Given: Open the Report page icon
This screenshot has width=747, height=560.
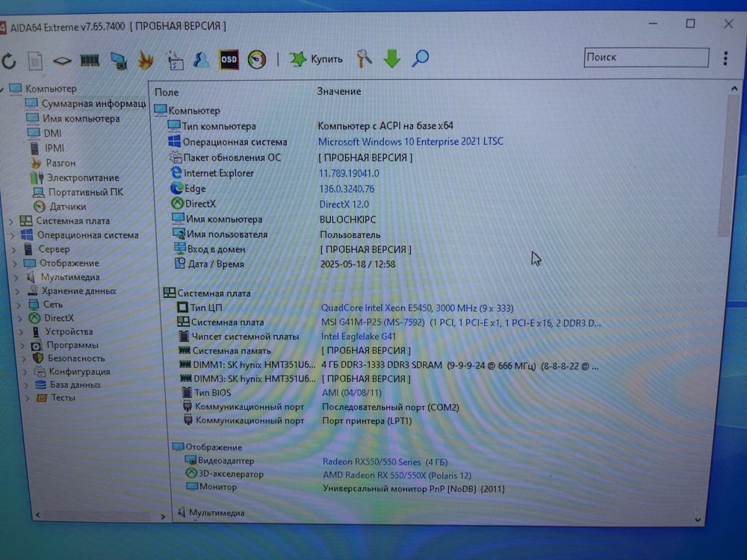Looking at the screenshot, I should [x=35, y=61].
